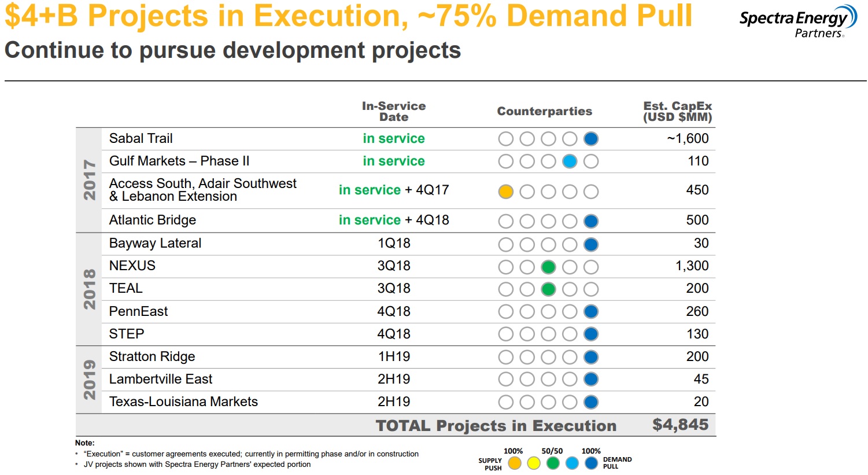Click the "Access South, Adair Southwest & Lebanon Extension" name

(x=203, y=190)
